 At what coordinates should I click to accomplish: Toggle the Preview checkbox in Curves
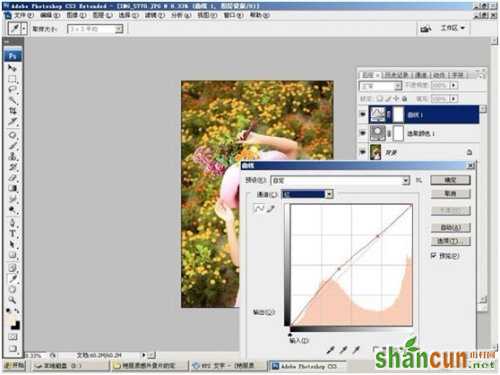point(433,256)
